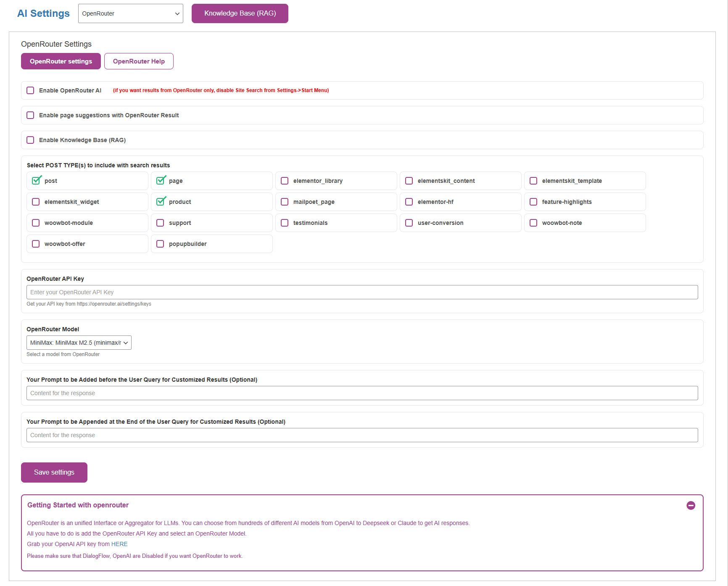
Task: Click the Knowledge Base (RAG) button
Action: [240, 13]
